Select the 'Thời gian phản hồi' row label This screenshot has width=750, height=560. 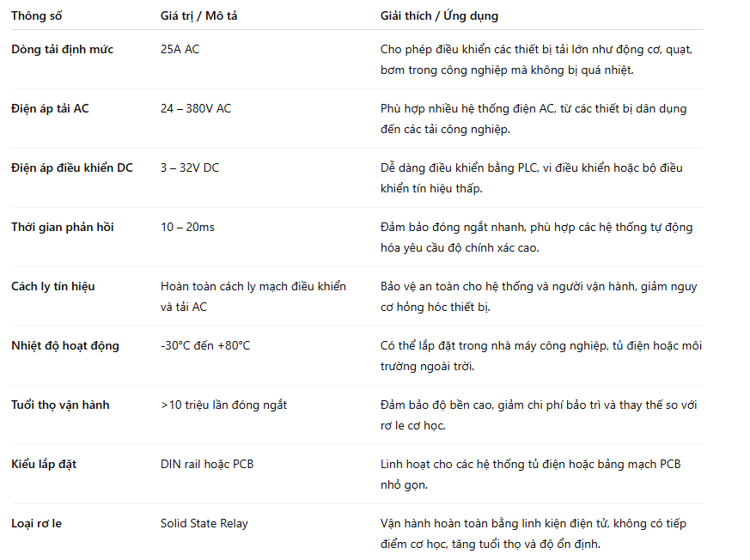[x=63, y=228]
